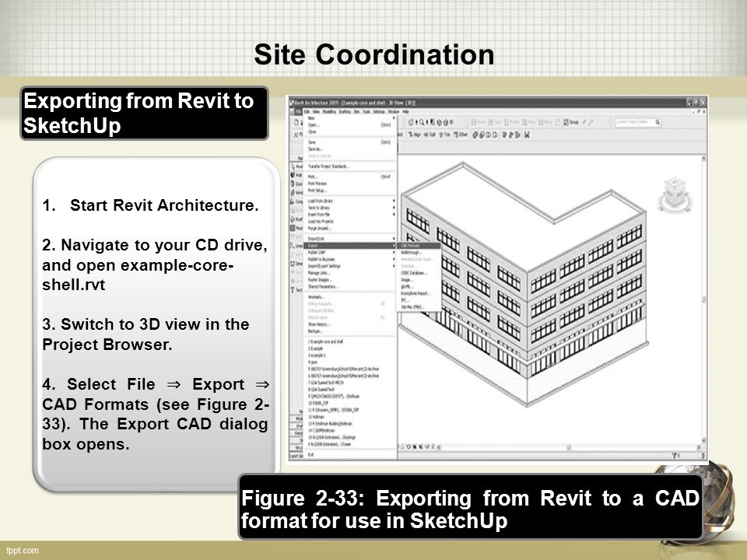
Task: Click the zoom magnifier icon in toolbar
Action: tap(422, 122)
